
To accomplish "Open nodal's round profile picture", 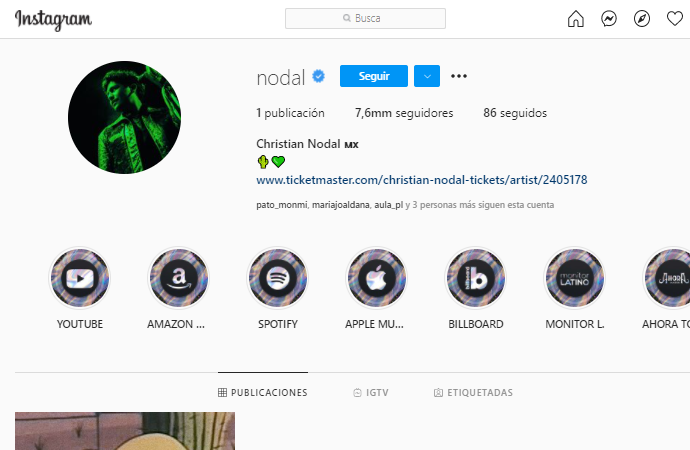I will tap(125, 117).
